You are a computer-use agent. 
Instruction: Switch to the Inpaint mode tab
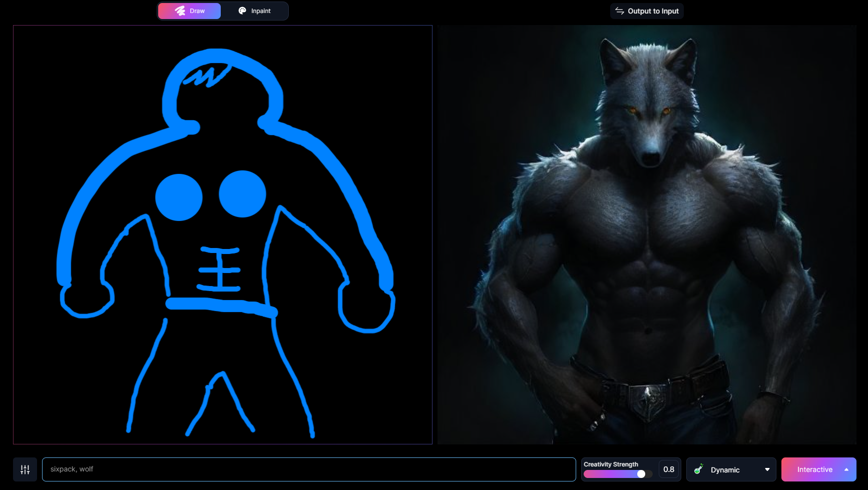point(254,11)
